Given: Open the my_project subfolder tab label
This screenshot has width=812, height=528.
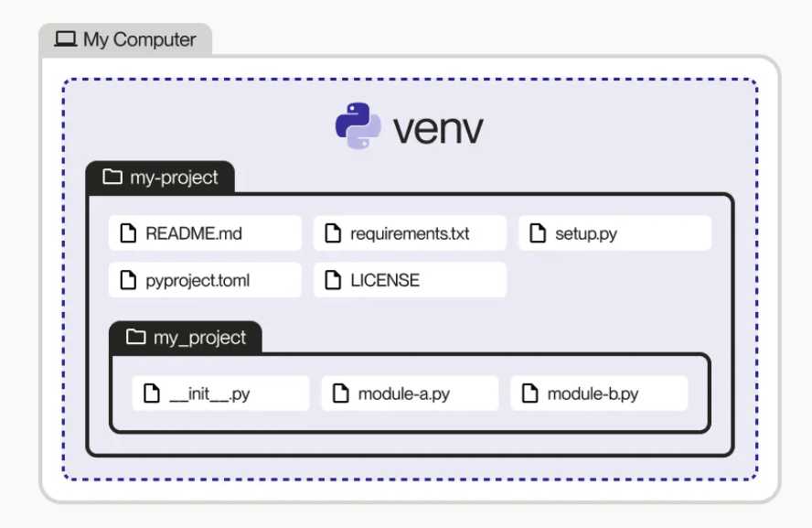Looking at the screenshot, I should pyautogui.click(x=199, y=338).
